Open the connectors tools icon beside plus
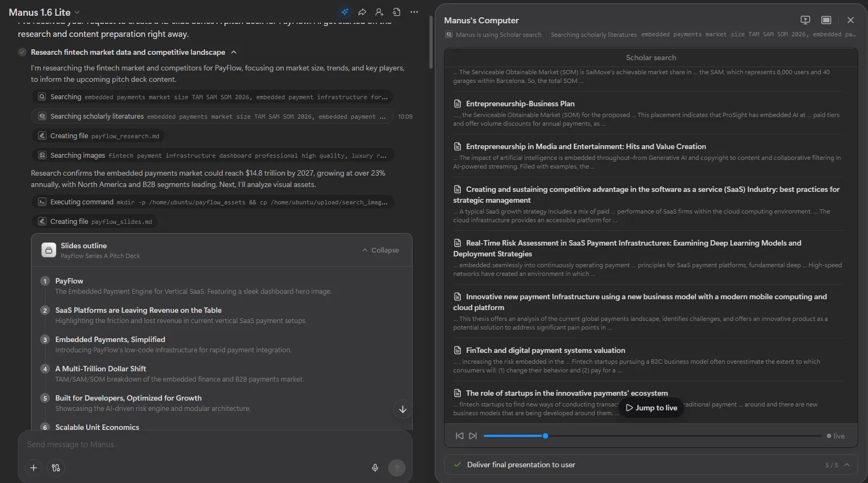This screenshot has width=868, height=483. [56, 468]
